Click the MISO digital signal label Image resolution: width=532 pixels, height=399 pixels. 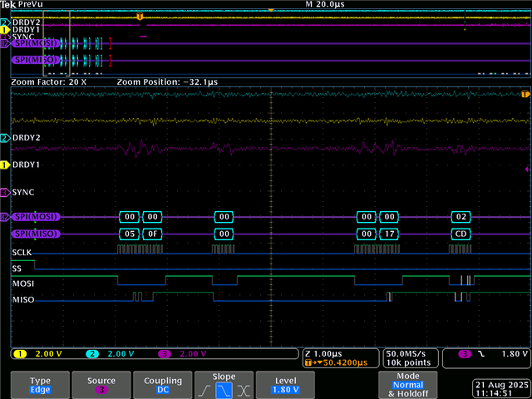pos(23,300)
